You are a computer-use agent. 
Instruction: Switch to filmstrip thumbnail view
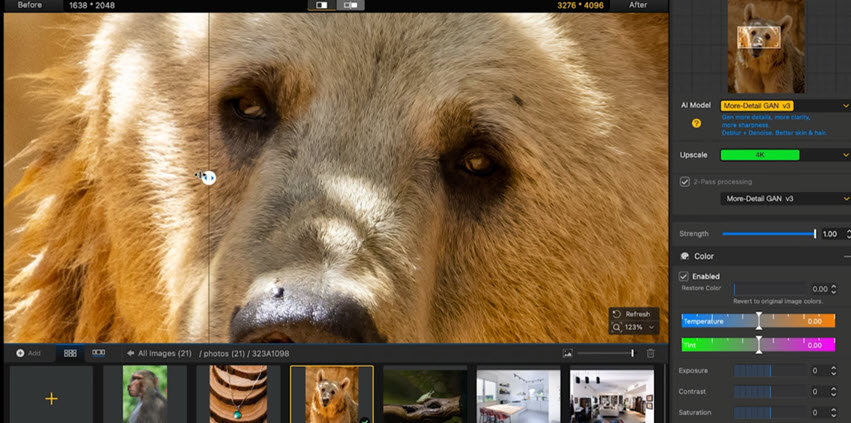[x=98, y=353]
